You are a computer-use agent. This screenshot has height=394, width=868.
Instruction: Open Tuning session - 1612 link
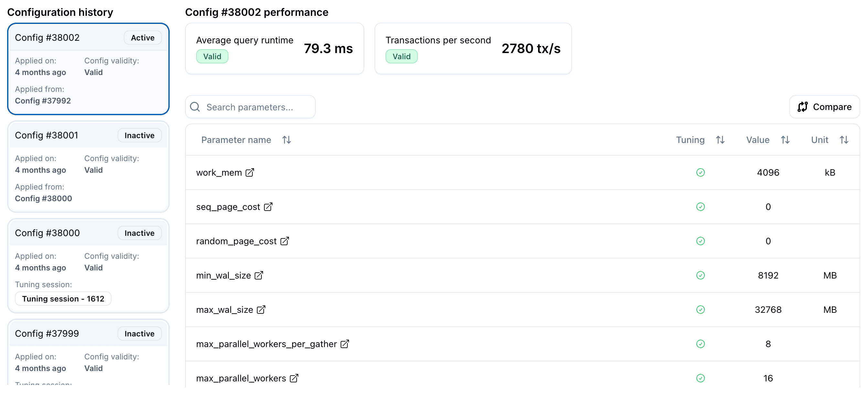pos(63,299)
